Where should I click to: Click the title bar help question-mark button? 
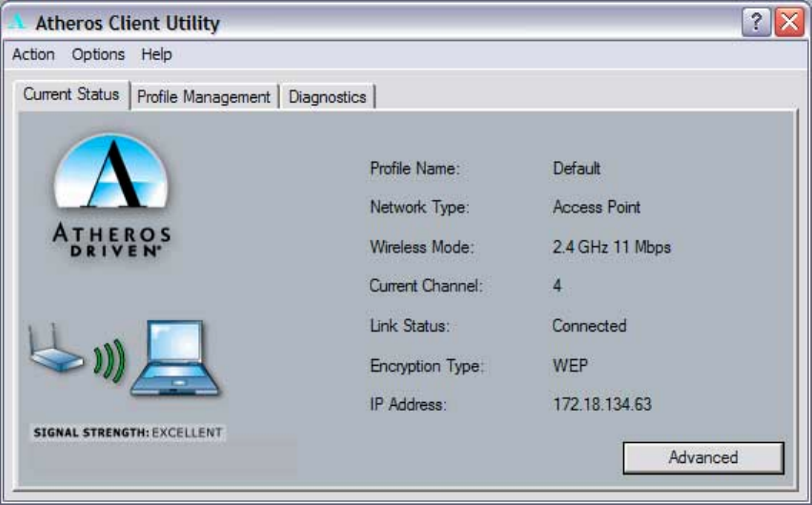pos(756,22)
